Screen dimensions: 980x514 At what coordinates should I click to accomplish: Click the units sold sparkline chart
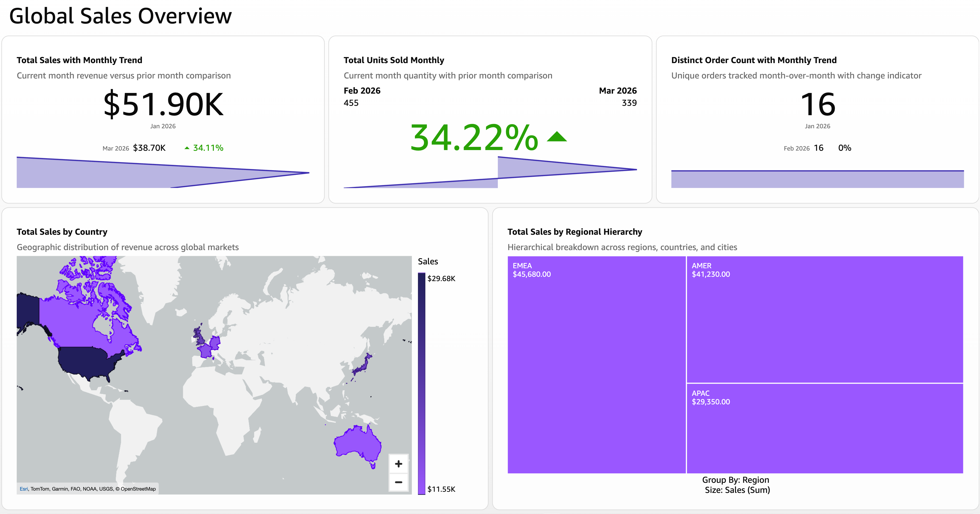tap(490, 172)
